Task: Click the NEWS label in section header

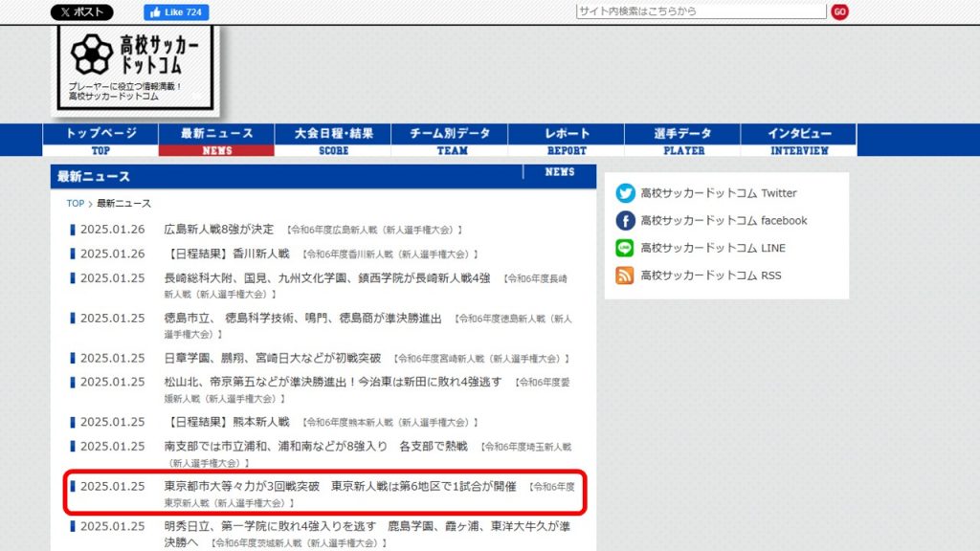Action: (559, 172)
